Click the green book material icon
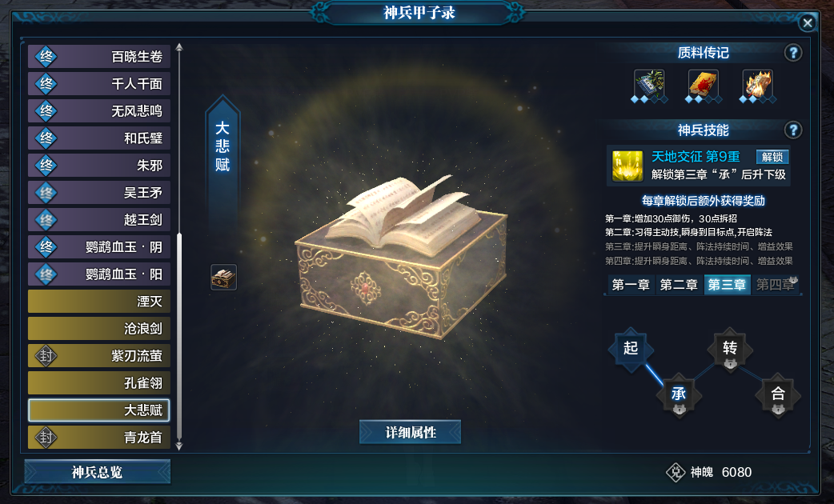Screen dimensions: 834x504 (x=649, y=84)
